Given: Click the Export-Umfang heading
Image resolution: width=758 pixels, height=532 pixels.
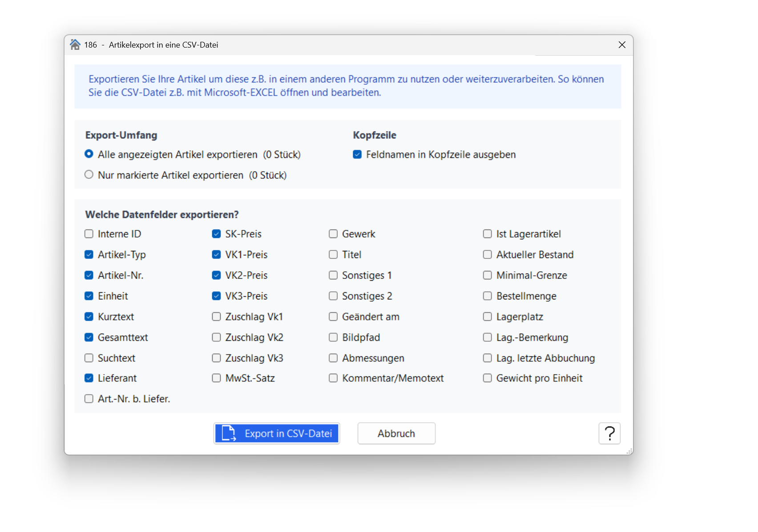Looking at the screenshot, I should (121, 135).
